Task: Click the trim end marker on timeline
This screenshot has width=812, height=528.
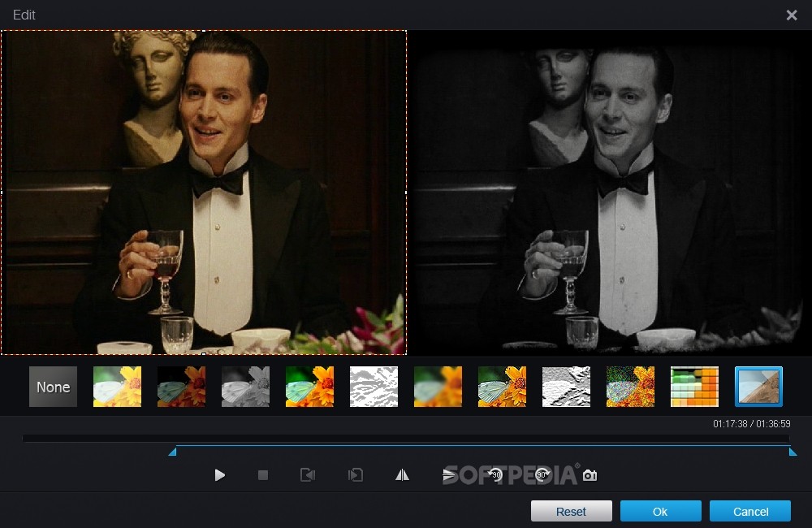Action: pos(793,452)
